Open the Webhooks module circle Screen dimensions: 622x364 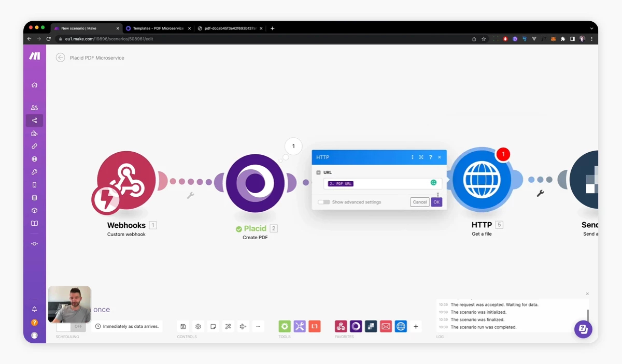[126, 180]
